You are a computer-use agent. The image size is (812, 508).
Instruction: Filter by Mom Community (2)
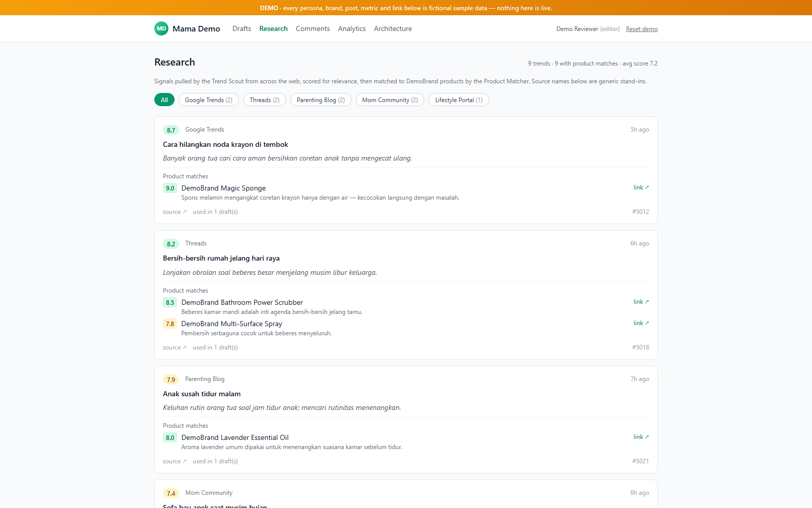[x=390, y=100]
